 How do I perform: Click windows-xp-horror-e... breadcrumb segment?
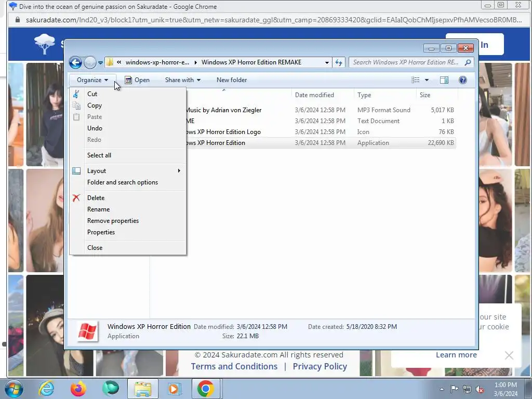point(157,62)
